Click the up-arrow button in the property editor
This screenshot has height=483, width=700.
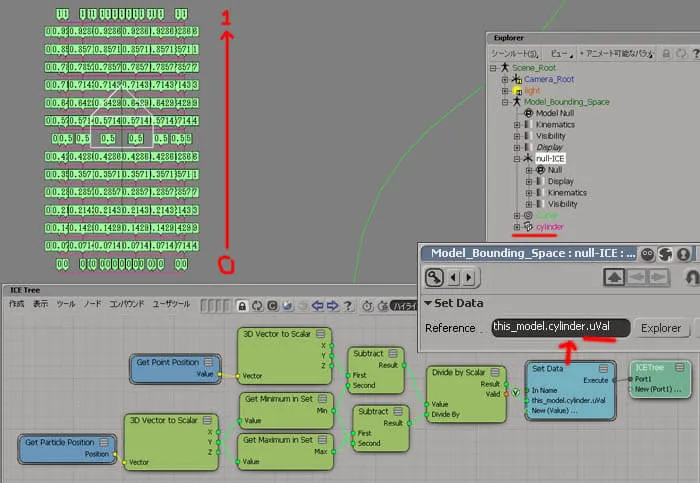pyautogui.click(x=614, y=277)
